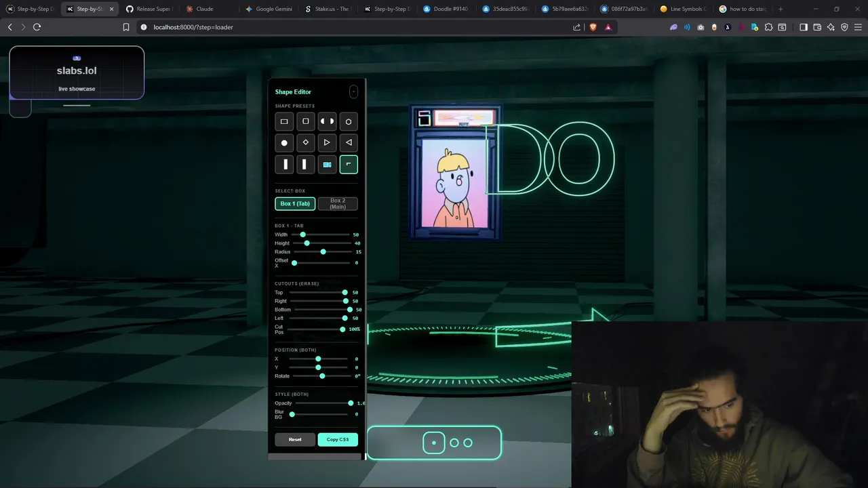Select the blue ticket shape preset
This screenshot has height=488, width=868.
coord(327,164)
